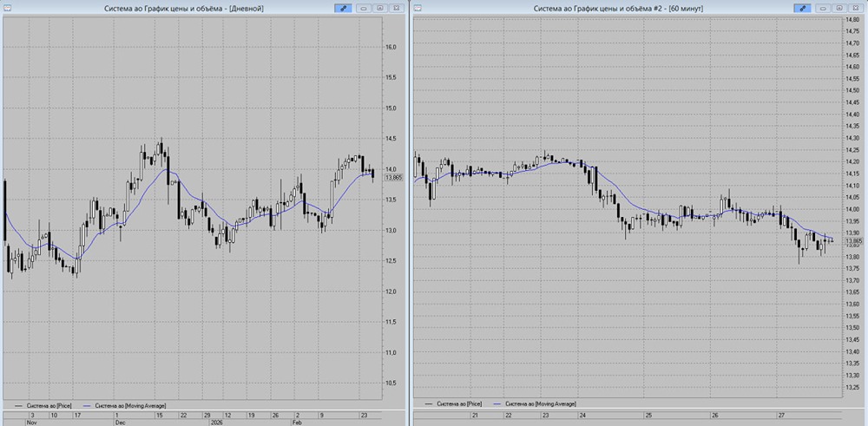Click the 14,80 price label on 60-minute axis
This screenshot has height=426, width=868.
pyautogui.click(x=852, y=19)
